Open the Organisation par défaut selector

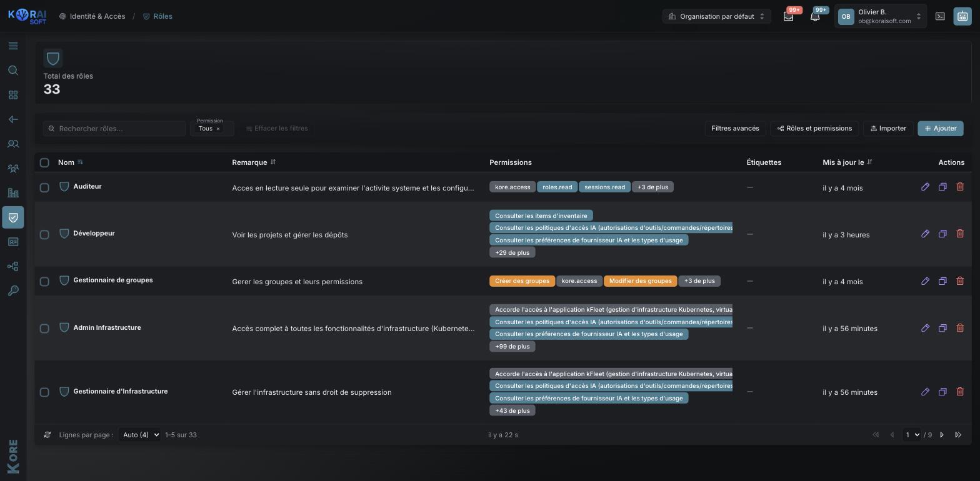[716, 16]
